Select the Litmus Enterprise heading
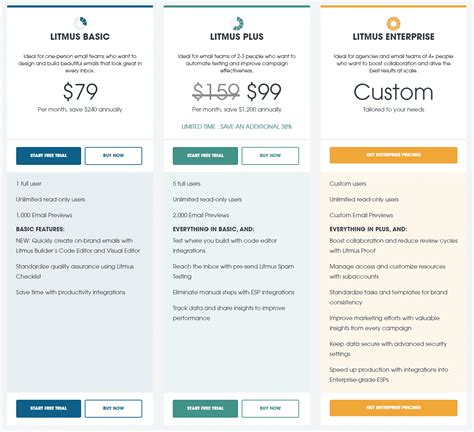Viewport: 474px width, 432px height. click(393, 37)
